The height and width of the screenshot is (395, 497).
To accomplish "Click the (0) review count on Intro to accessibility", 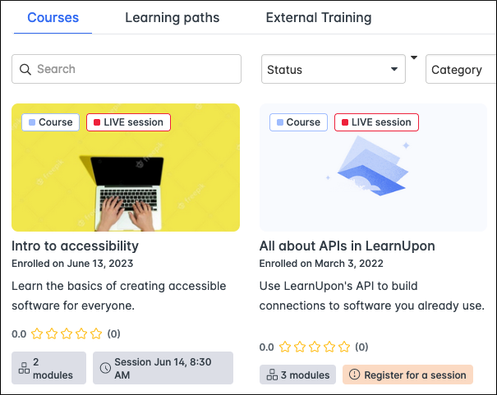I will (114, 334).
